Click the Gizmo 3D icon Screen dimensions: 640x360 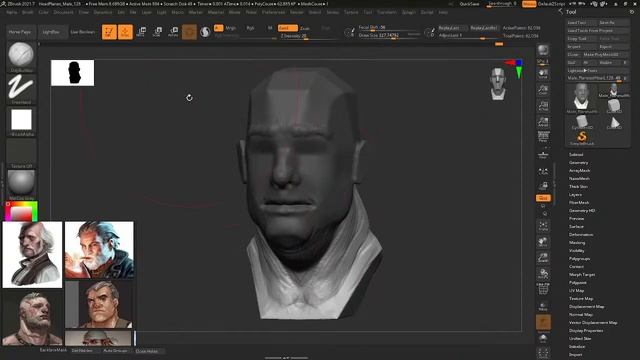189,32
